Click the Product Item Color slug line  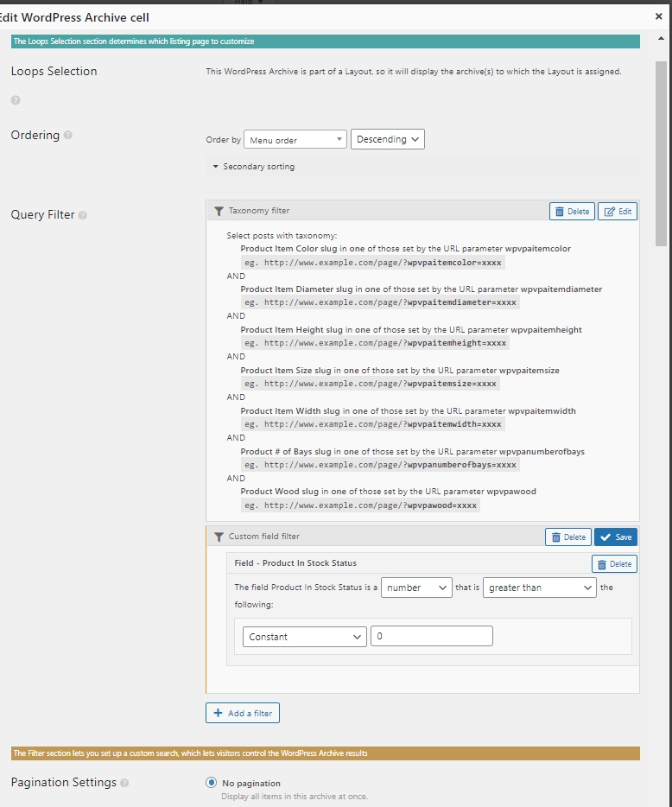405,249
